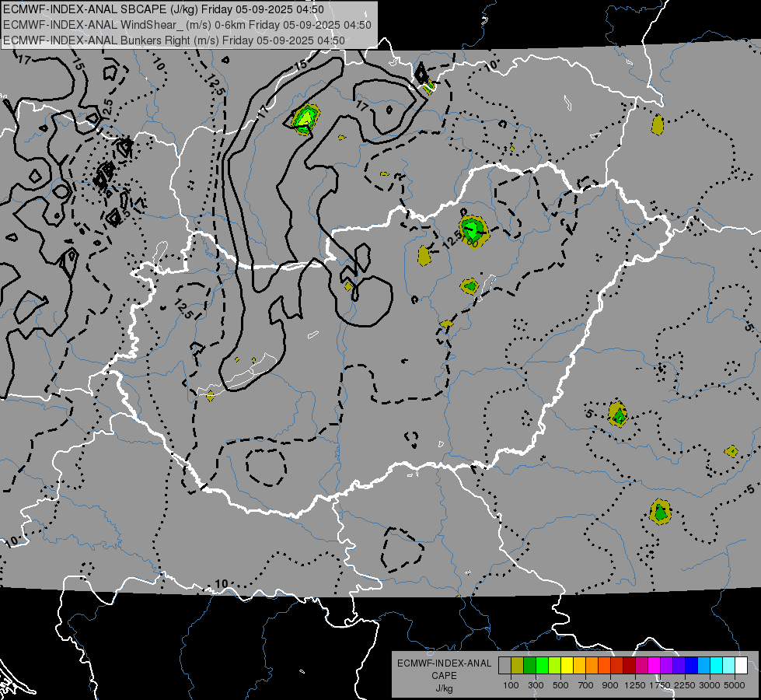Pick the pale cyan swatch before 5000
The image size is (761, 700).
pos(729,666)
